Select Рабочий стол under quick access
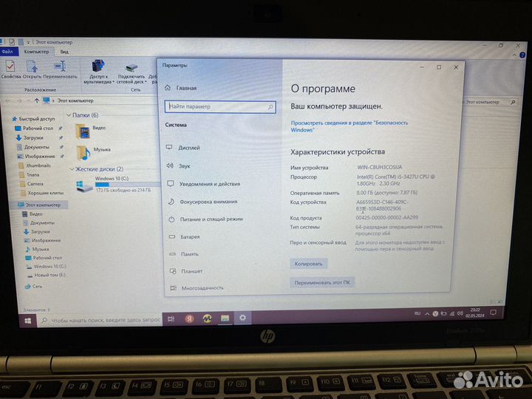 click(x=38, y=129)
